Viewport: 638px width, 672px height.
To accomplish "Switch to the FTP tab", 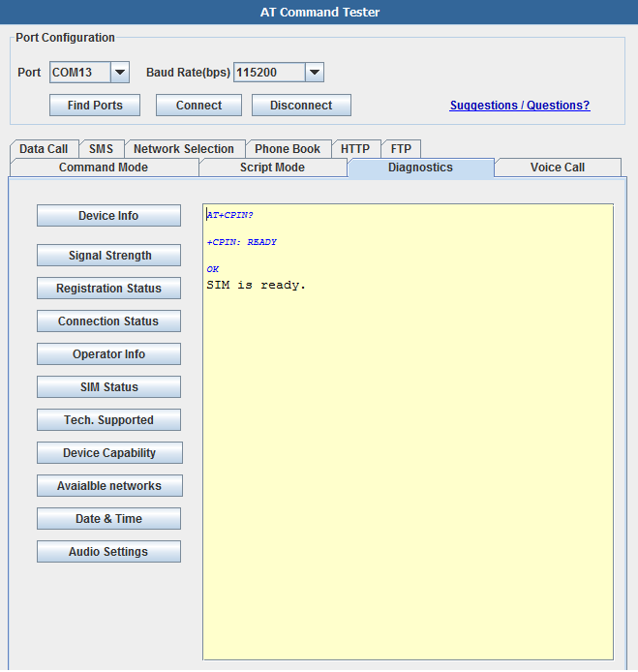I will tap(401, 149).
